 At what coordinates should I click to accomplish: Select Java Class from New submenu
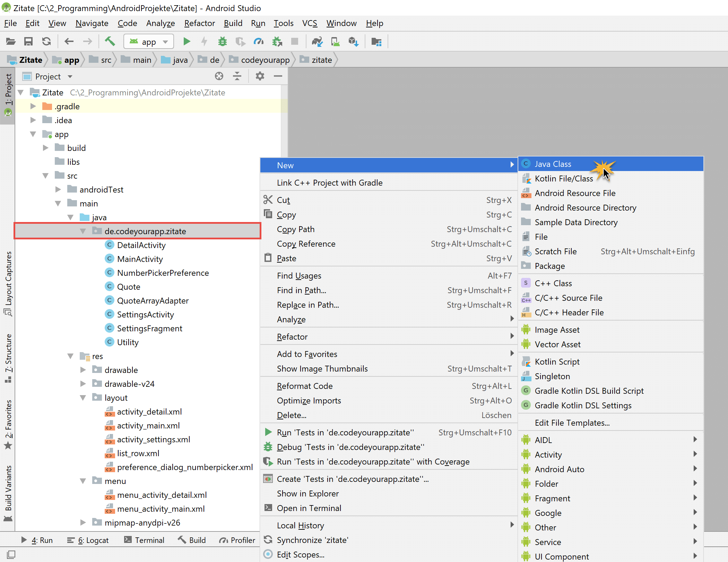[x=610, y=164]
